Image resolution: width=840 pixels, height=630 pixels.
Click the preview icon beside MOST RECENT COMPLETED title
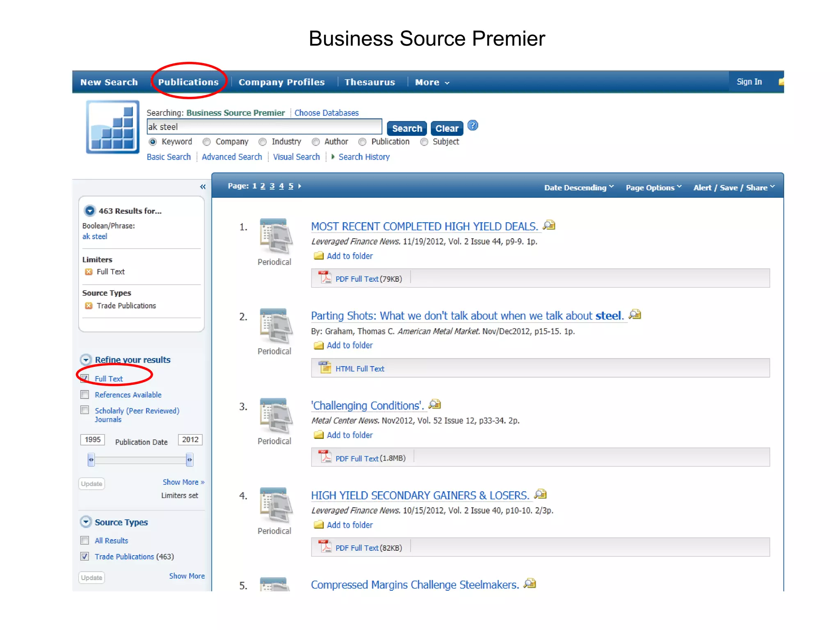pos(549,225)
